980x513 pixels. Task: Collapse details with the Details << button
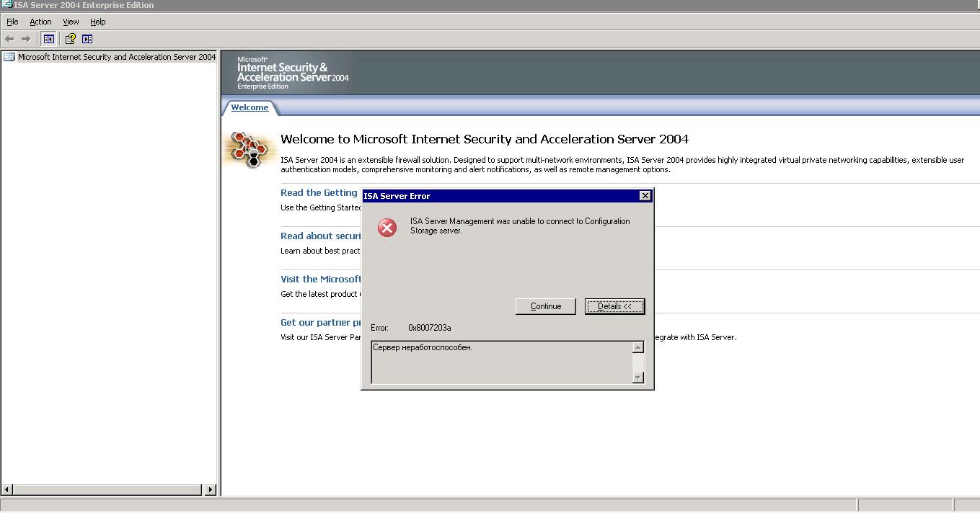coord(614,306)
